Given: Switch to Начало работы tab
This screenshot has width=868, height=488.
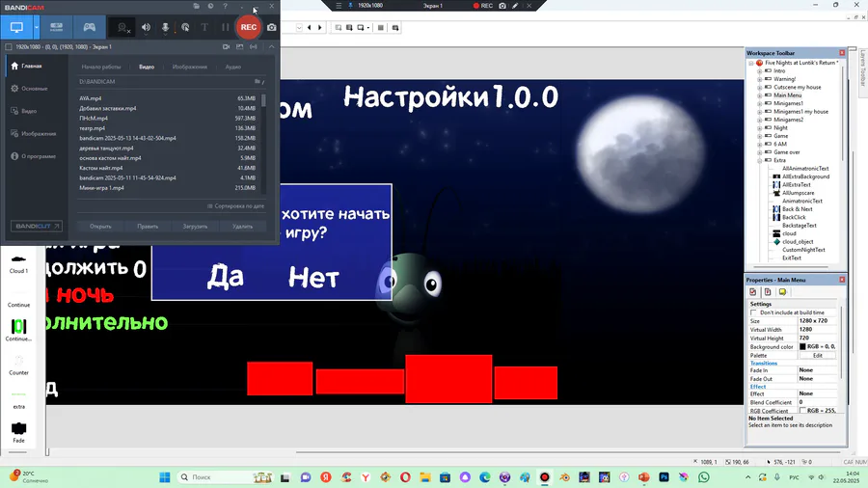Looking at the screenshot, I should click(100, 67).
